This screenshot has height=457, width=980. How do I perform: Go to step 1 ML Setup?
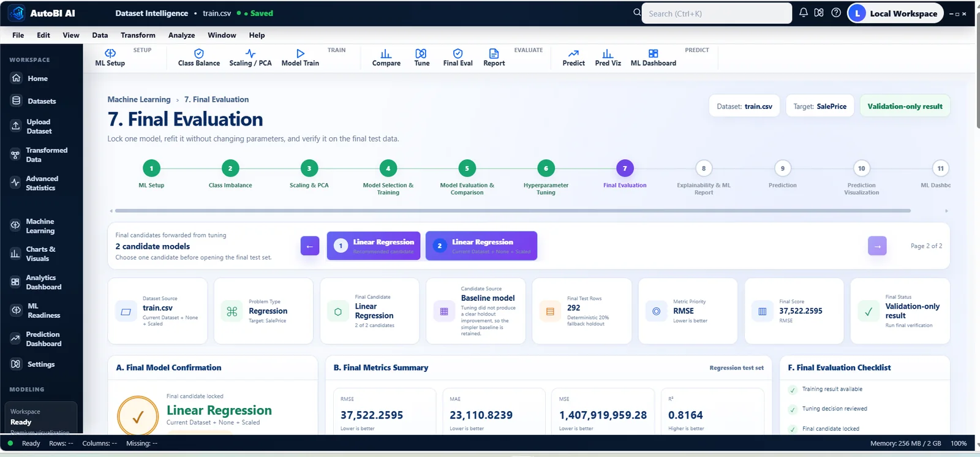point(151,168)
